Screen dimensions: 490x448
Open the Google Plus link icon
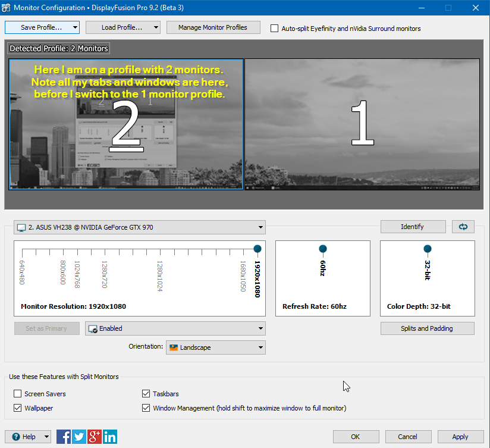[x=95, y=437]
